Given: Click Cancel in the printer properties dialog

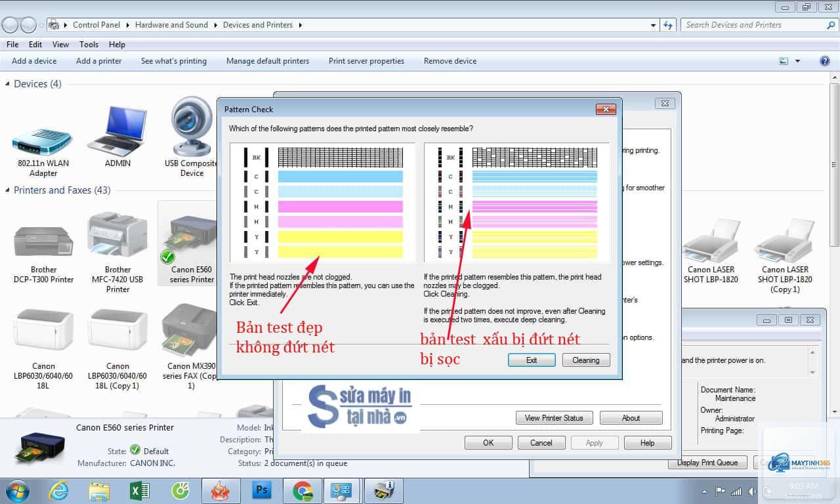Looking at the screenshot, I should [541, 443].
